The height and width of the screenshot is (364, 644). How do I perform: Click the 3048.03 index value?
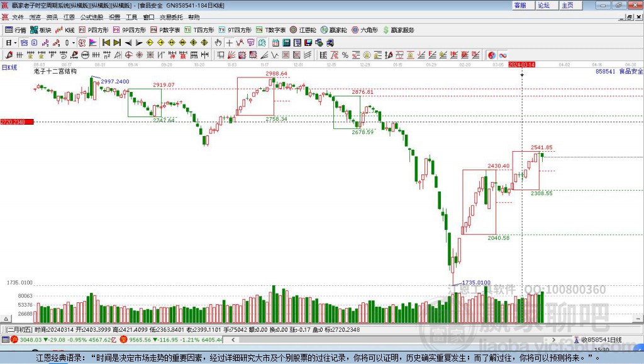click(x=31, y=339)
